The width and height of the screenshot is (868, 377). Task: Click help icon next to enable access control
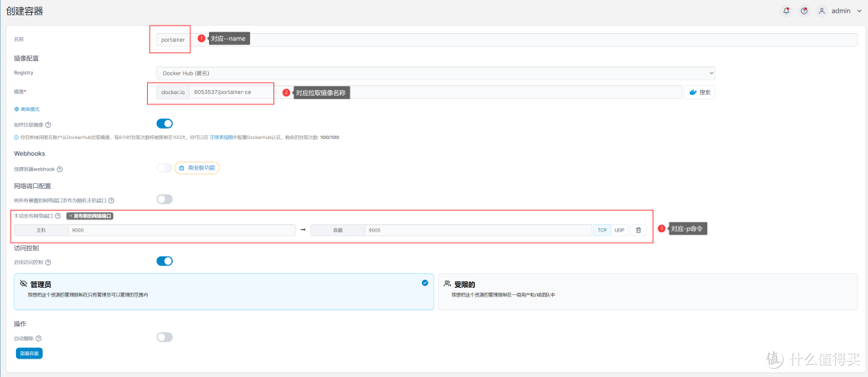[48, 262]
